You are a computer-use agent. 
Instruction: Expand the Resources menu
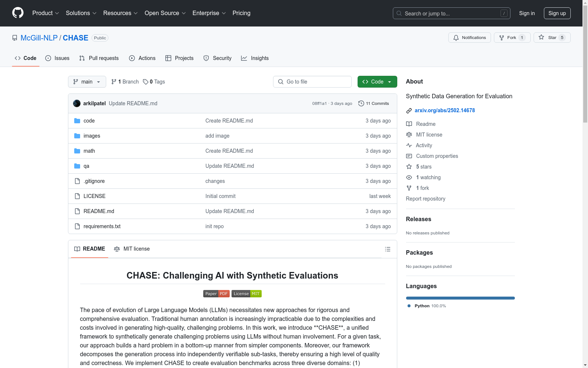pyautogui.click(x=121, y=13)
